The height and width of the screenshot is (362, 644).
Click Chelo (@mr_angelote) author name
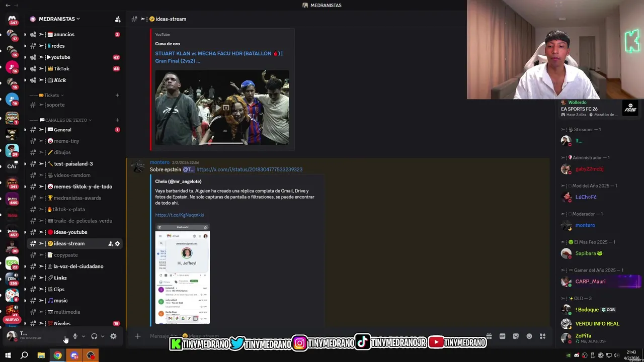click(178, 182)
